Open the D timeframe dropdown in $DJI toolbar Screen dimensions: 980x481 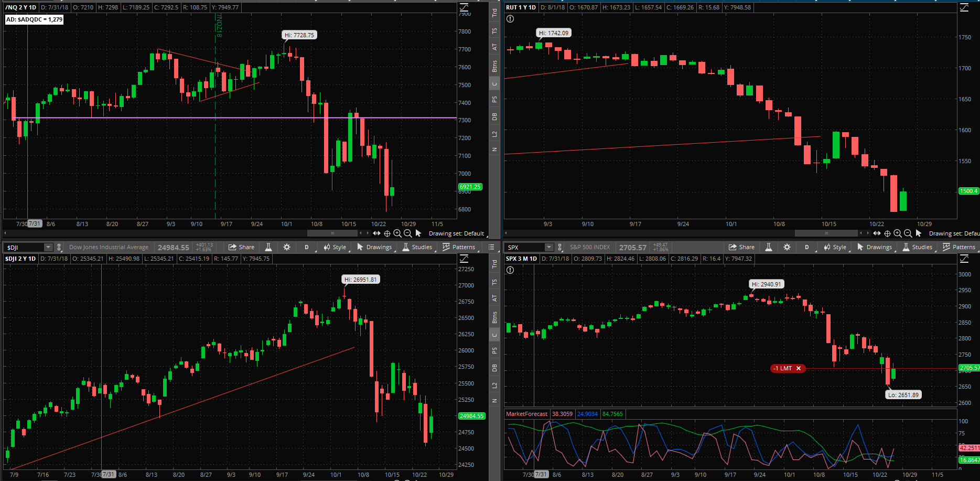click(x=307, y=247)
